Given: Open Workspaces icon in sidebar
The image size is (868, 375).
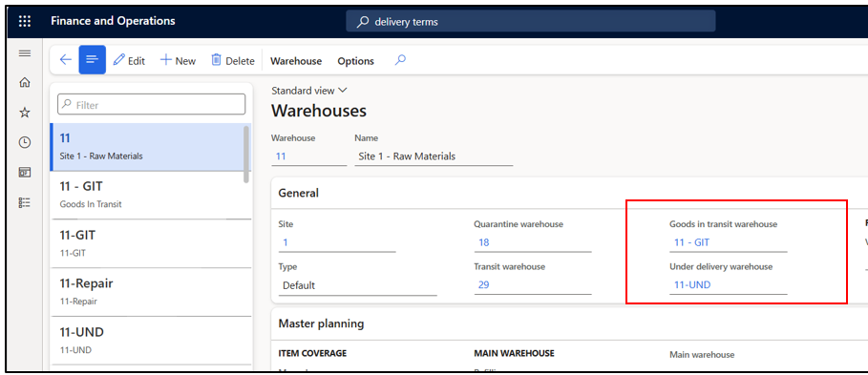Looking at the screenshot, I should [x=25, y=173].
